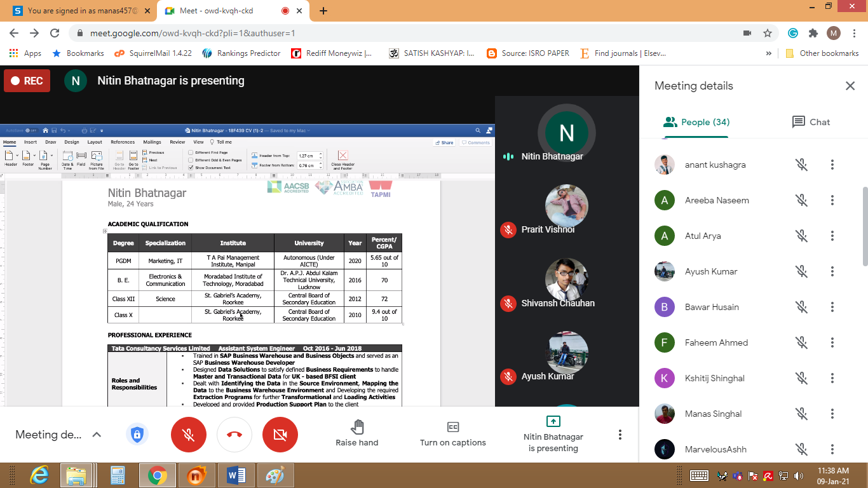The width and height of the screenshot is (868, 488).
Task: Bookmark this page with the star icon
Action: [768, 33]
